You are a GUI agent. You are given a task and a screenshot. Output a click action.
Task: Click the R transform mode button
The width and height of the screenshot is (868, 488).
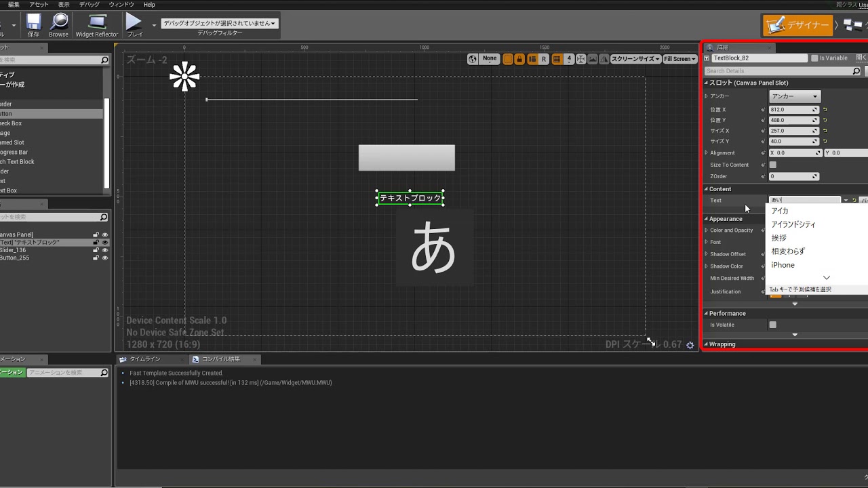[x=544, y=59]
